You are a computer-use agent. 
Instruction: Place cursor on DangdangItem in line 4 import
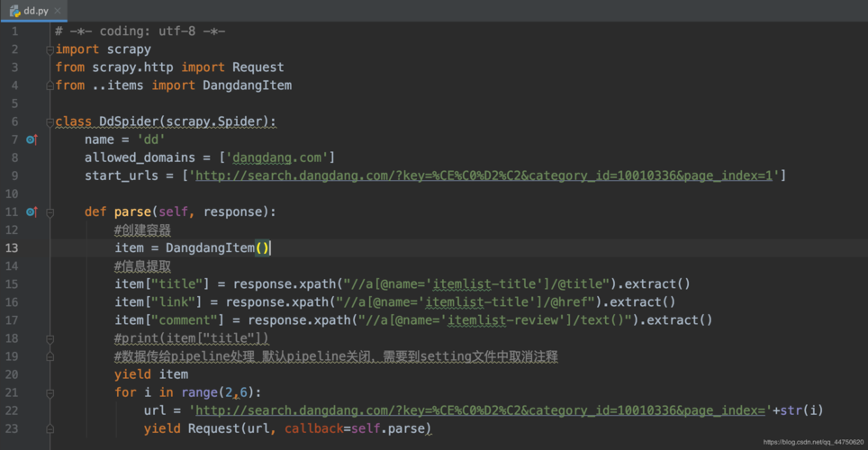[x=247, y=85]
